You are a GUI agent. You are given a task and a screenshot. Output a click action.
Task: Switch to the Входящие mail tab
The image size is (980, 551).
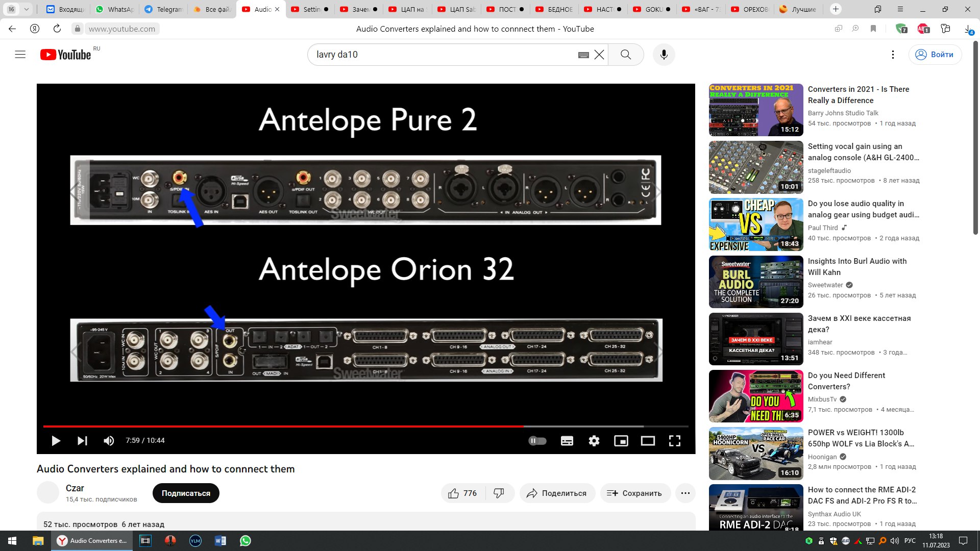(x=65, y=9)
